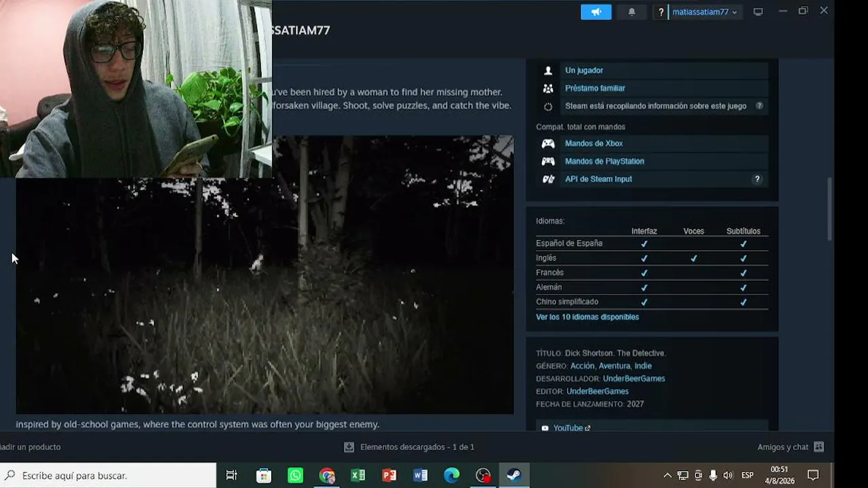The width and height of the screenshot is (868, 488).
Task: Click the Interfaz column header
Action: (x=644, y=231)
